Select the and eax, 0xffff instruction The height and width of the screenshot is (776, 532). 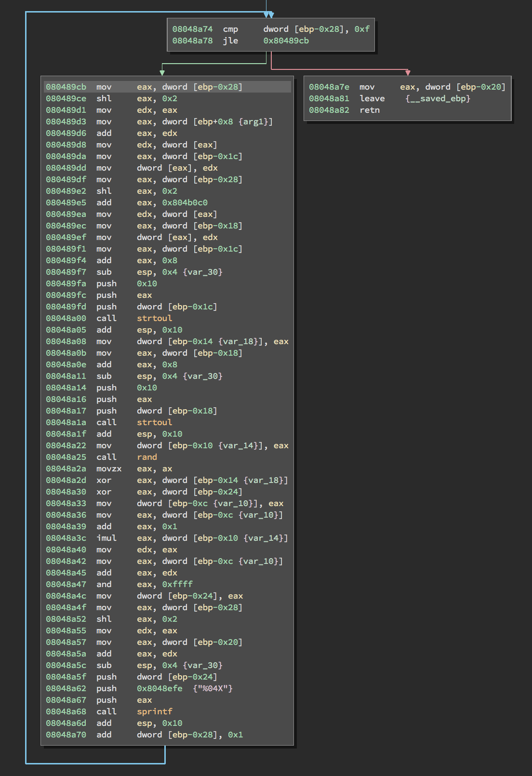(119, 584)
